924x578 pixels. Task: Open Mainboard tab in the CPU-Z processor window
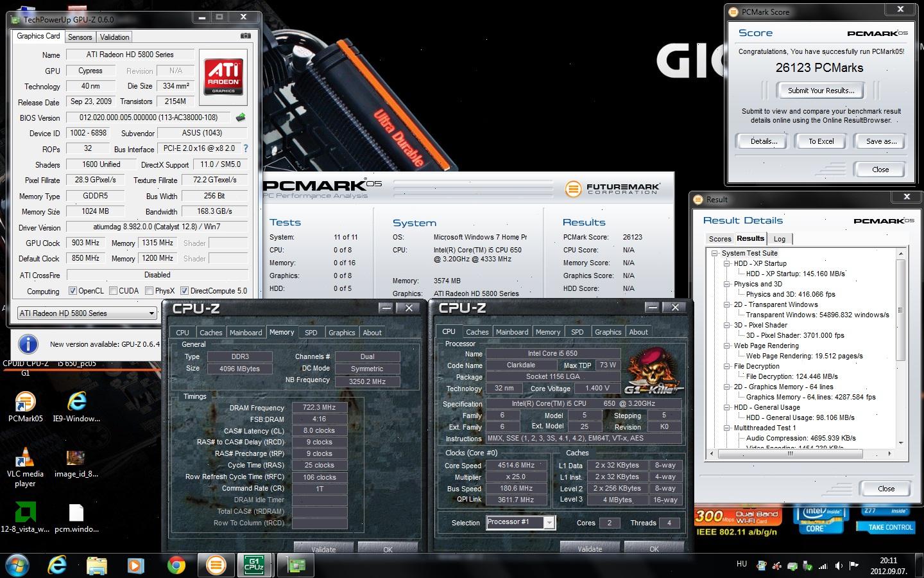coord(512,332)
